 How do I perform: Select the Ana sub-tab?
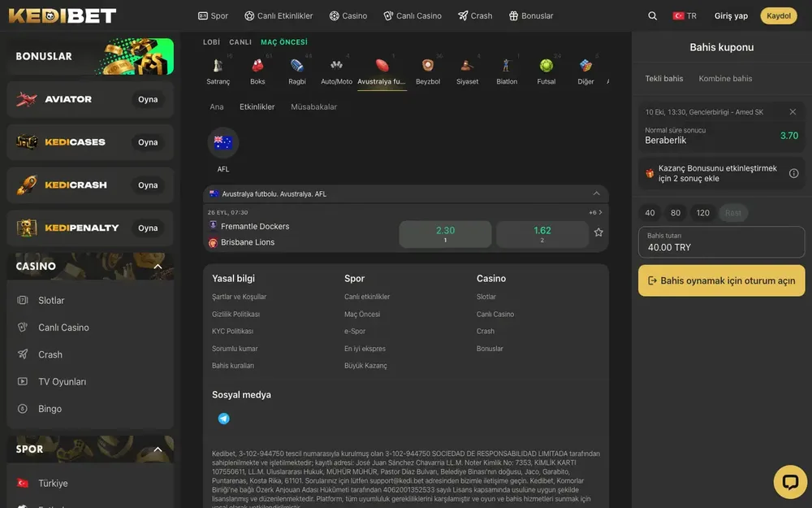click(217, 106)
